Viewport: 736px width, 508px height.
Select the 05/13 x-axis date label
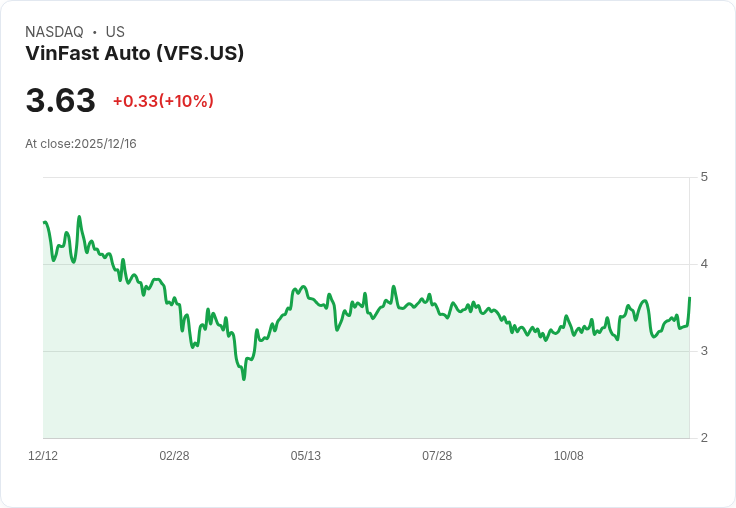[306, 456]
